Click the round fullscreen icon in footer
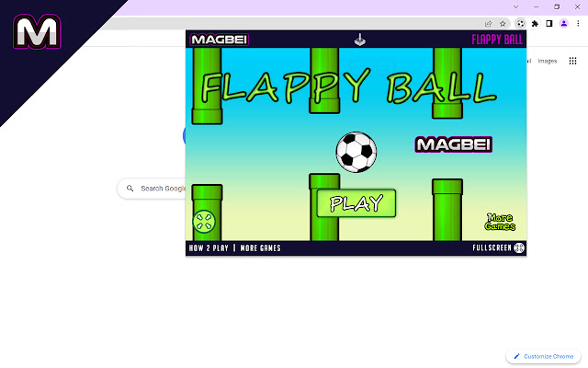 coord(519,247)
